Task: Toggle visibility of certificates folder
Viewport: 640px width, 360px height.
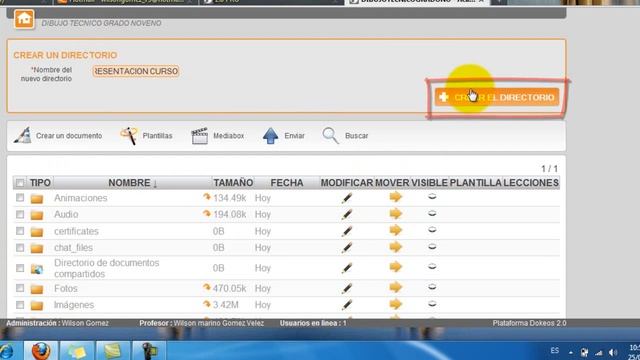Action: click(432, 230)
